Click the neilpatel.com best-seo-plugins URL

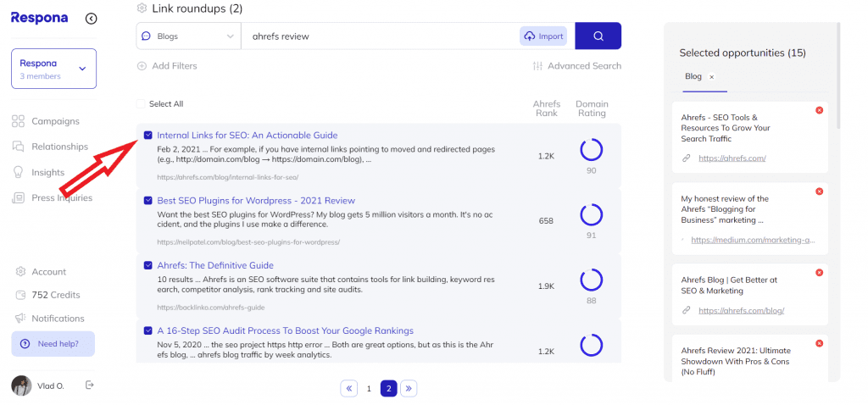point(248,241)
